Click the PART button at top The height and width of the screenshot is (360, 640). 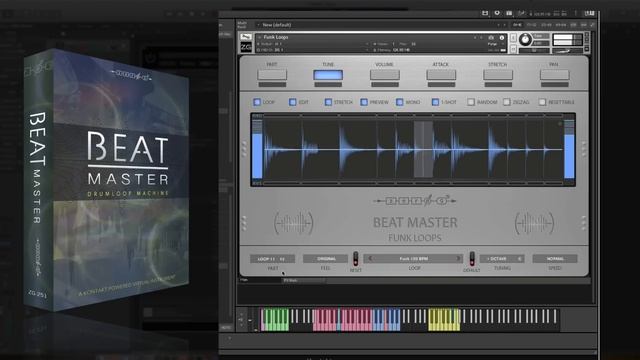[x=272, y=75]
